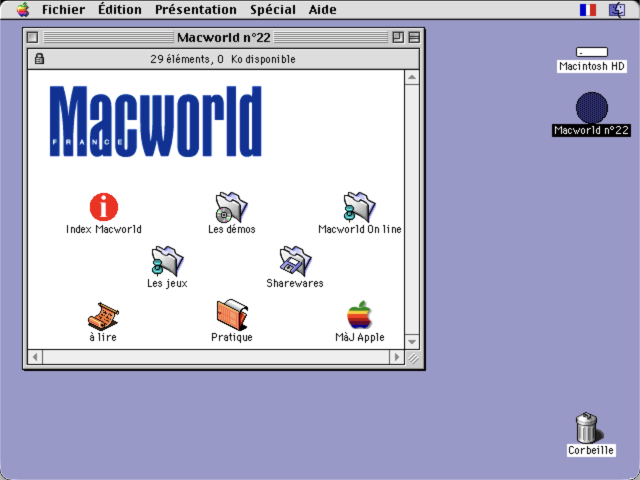Viewport: 640px width, 480px height.
Task: Click the French flag keyboard menu
Action: pos(588,9)
